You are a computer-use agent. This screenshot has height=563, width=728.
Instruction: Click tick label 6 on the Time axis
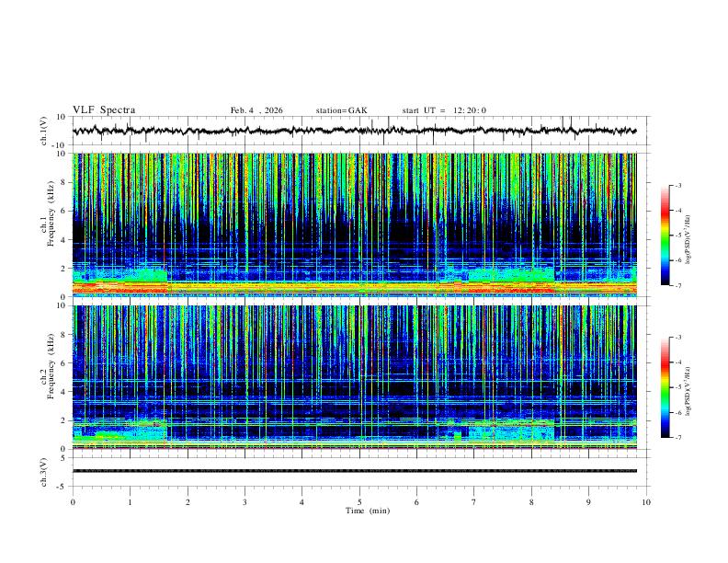pyautogui.click(x=416, y=502)
